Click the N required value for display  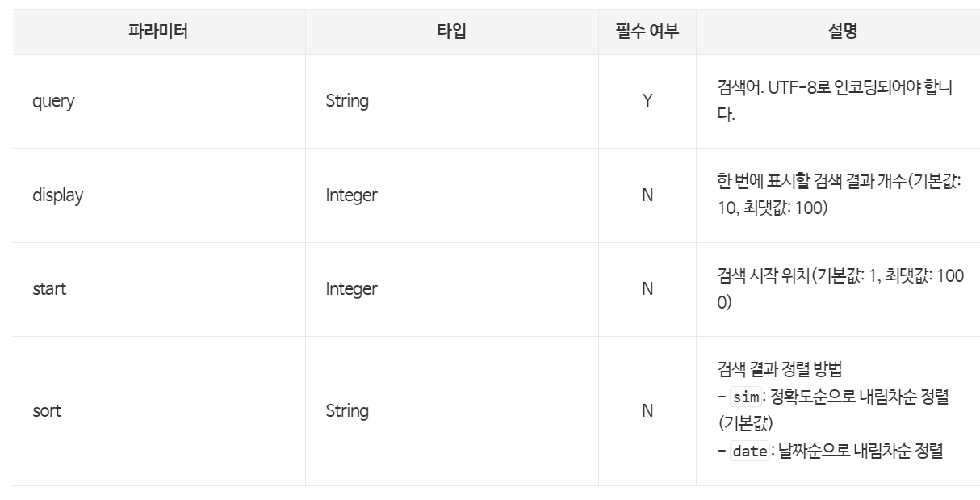pyautogui.click(x=647, y=195)
